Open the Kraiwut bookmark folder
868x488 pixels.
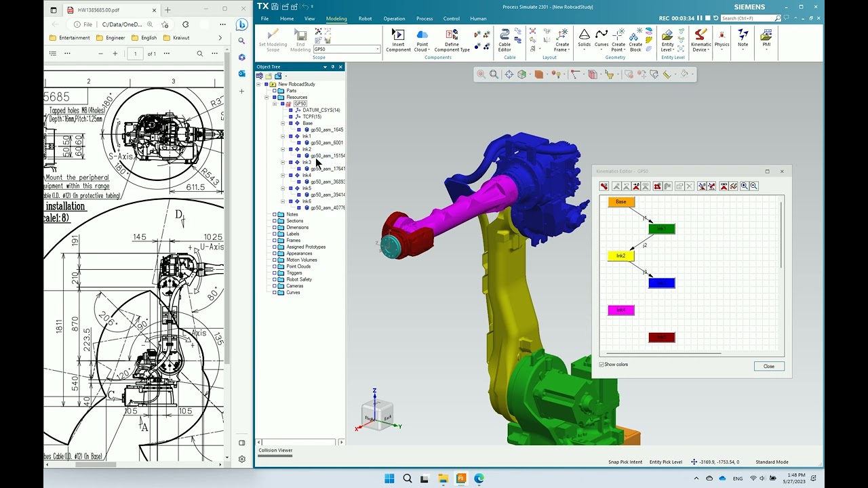(176, 38)
